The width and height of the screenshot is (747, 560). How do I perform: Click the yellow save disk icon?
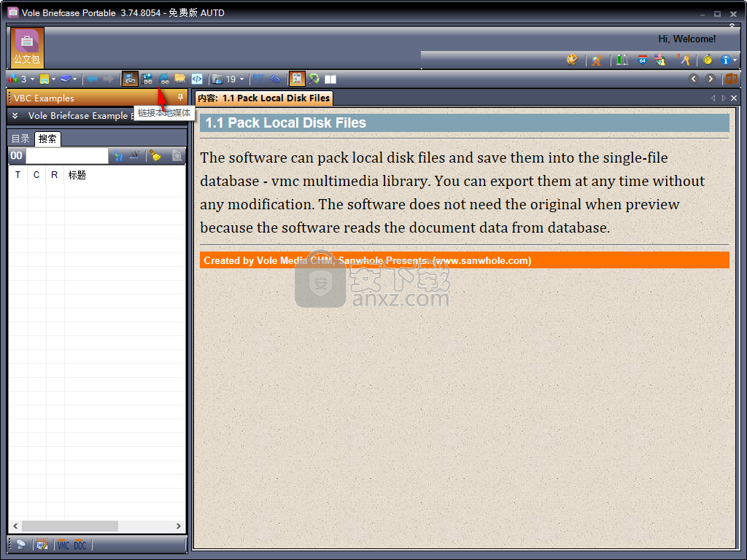(44, 79)
